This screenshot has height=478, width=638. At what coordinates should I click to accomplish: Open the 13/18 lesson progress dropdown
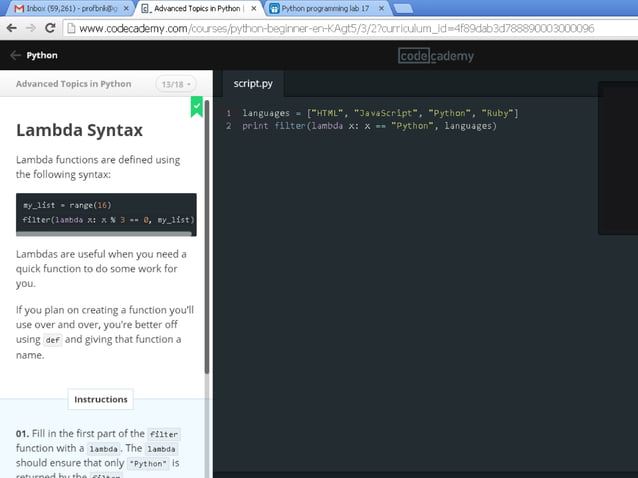click(176, 84)
